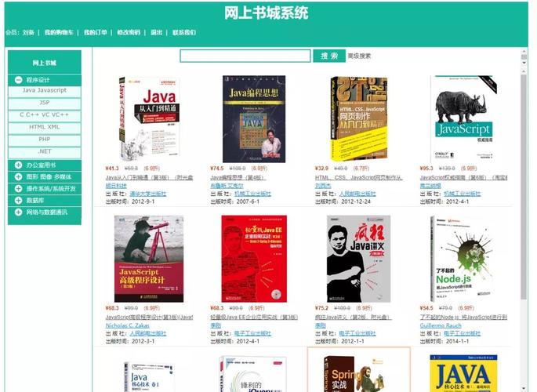Select 修改密码 in the top menu
This screenshot has width=537, height=392.
129,32
